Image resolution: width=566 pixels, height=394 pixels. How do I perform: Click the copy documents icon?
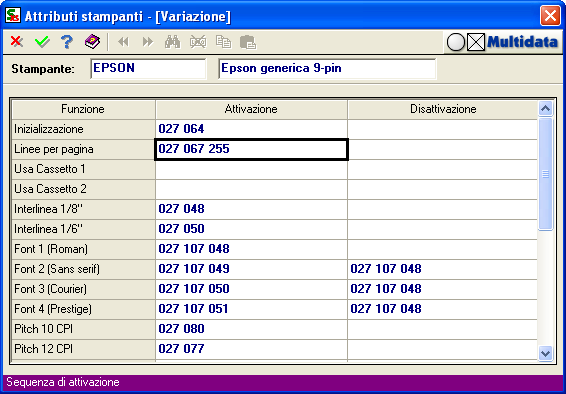click(223, 42)
